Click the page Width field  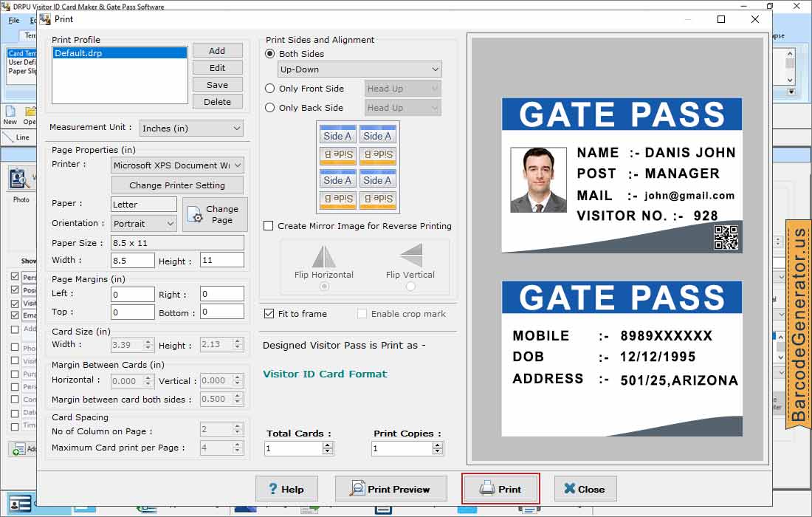point(133,261)
